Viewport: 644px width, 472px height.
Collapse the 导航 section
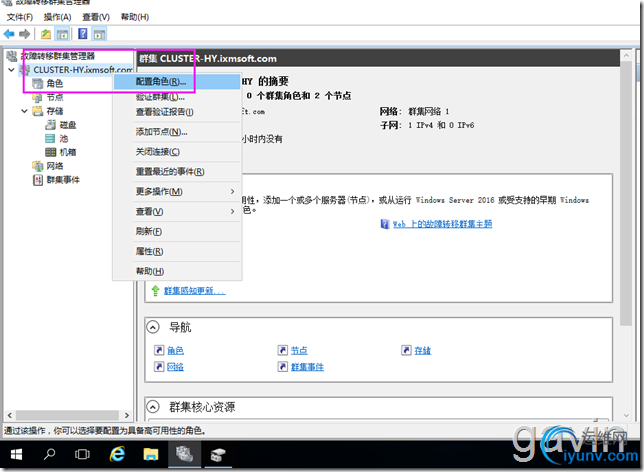pos(153,327)
